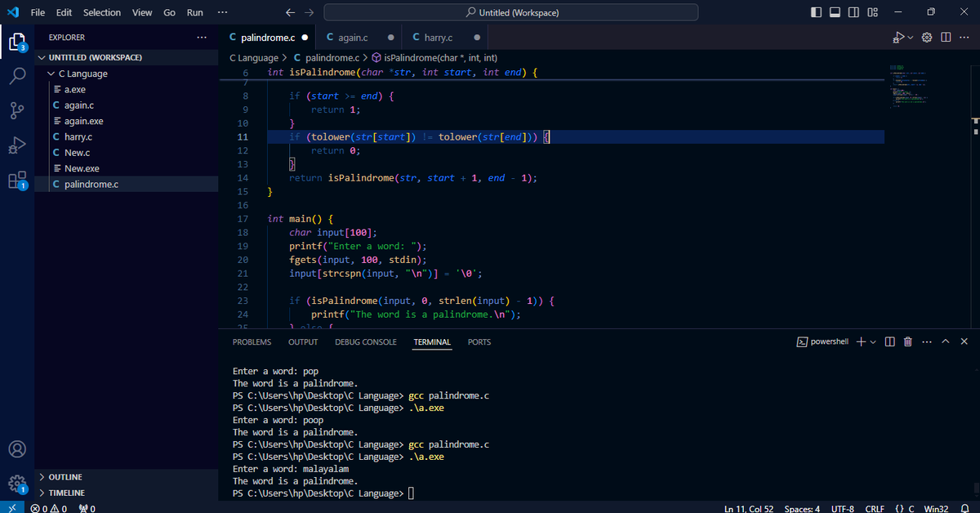Open the Selection menu
980x513 pixels.
[102, 12]
